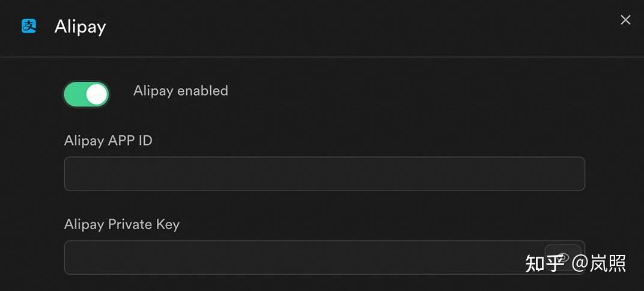
Task: Disable the Alipay enabled switch
Action: coord(86,94)
